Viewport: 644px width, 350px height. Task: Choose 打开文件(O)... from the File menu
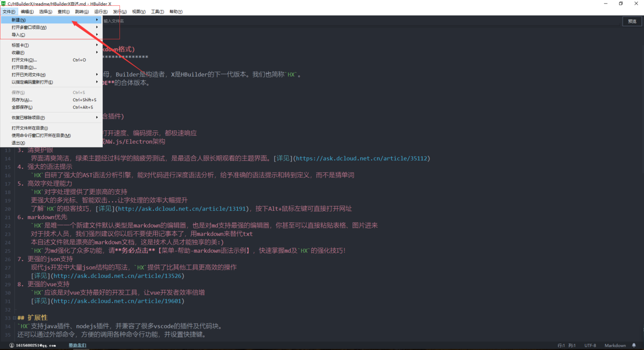coord(51,60)
